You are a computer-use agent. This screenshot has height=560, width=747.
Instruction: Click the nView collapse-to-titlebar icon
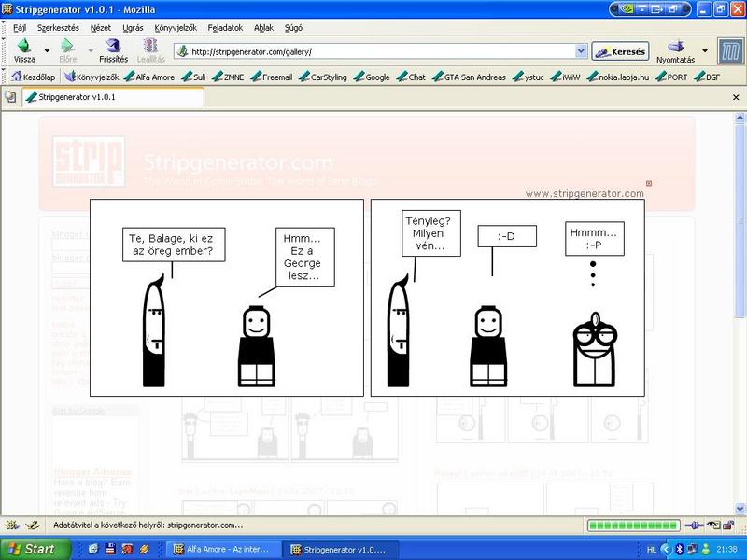642,9
